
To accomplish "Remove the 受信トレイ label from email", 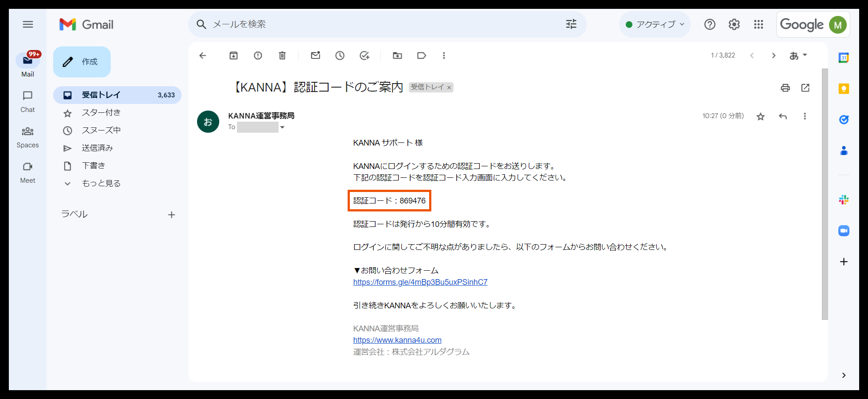I will pyautogui.click(x=449, y=88).
